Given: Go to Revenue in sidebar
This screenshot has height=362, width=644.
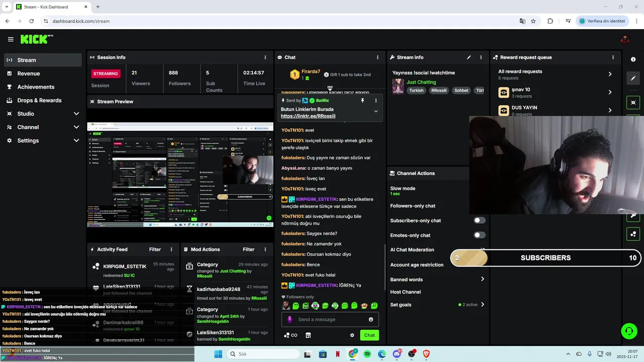Looking at the screenshot, I should tap(43, 73).
